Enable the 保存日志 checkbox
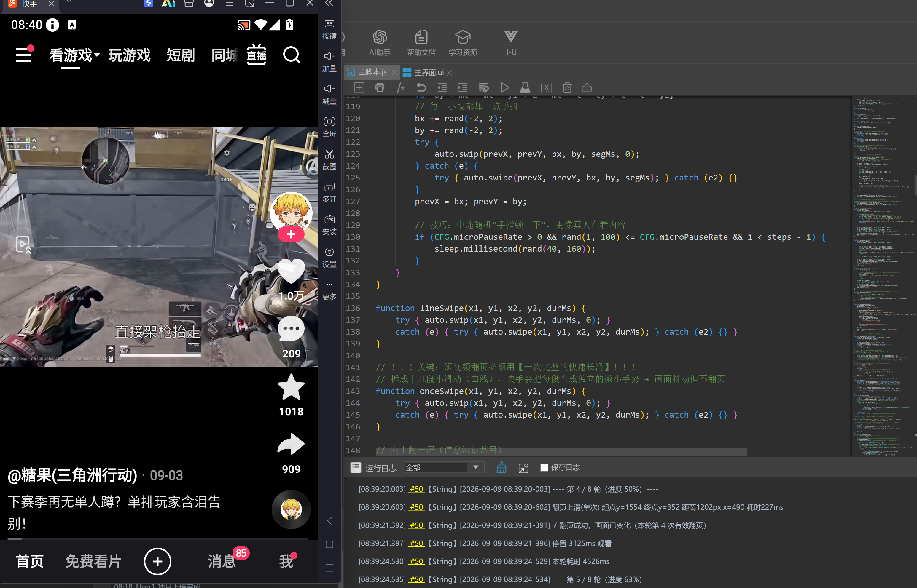 pos(544,468)
